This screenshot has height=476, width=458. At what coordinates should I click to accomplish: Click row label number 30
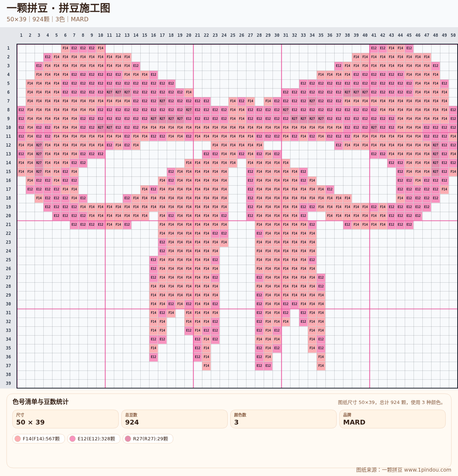click(8, 304)
